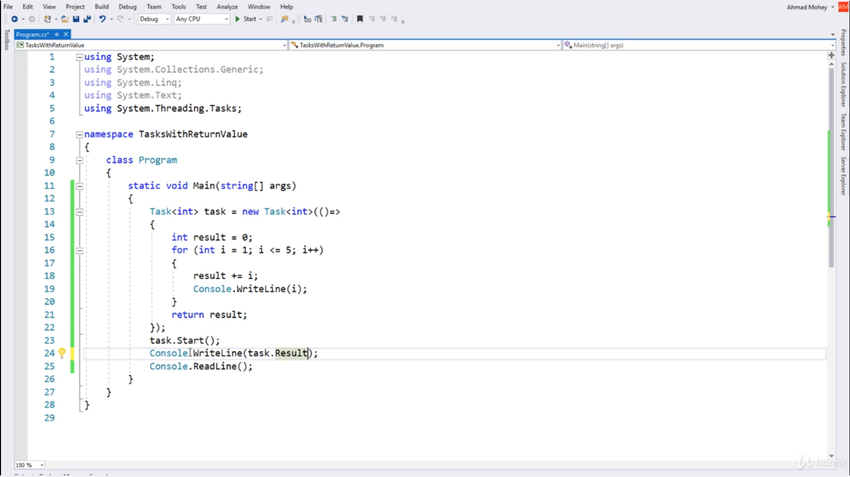Open the Properties side panel tab
Viewport: 850px width, 477px height.
(843, 42)
